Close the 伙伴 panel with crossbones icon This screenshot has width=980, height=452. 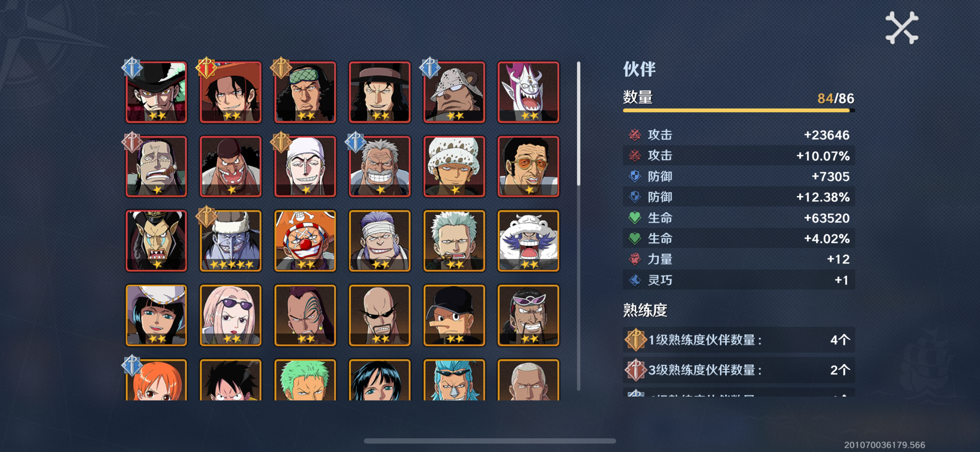click(x=901, y=28)
